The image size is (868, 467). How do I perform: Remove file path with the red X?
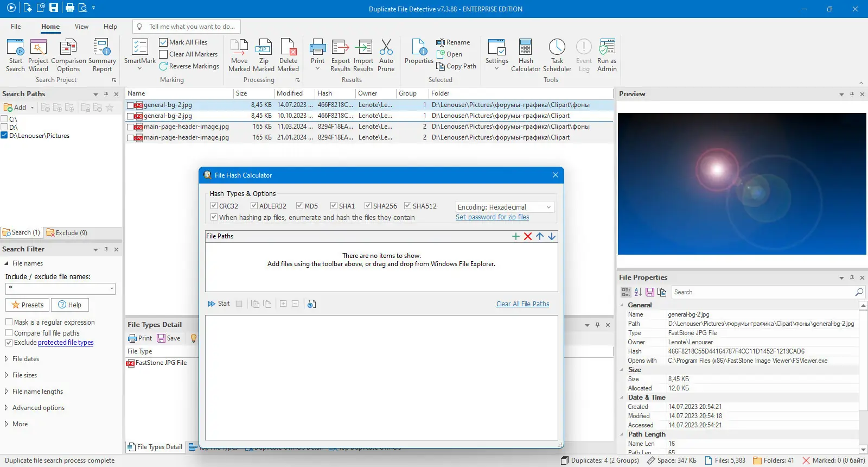528,236
